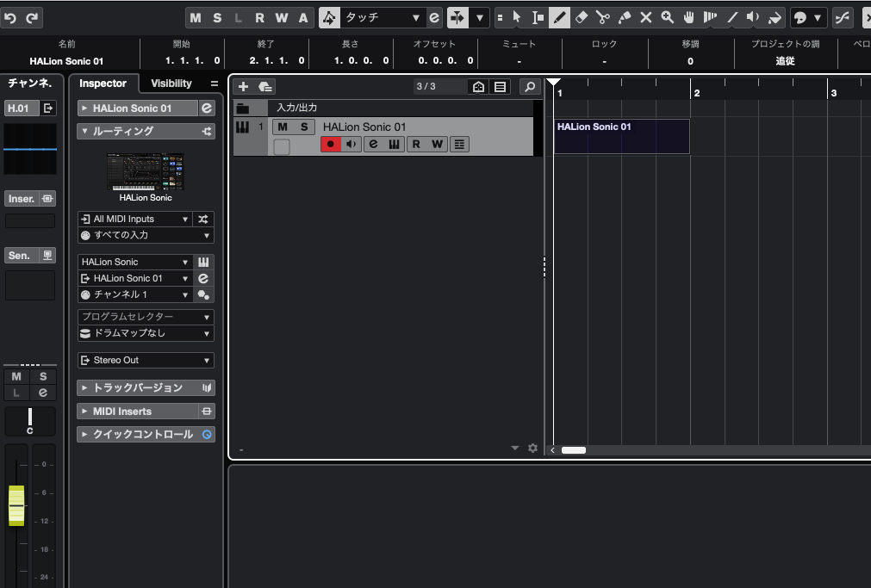Image resolution: width=871 pixels, height=588 pixels.
Task: Select the Draw pencil tool
Action: click(x=559, y=18)
